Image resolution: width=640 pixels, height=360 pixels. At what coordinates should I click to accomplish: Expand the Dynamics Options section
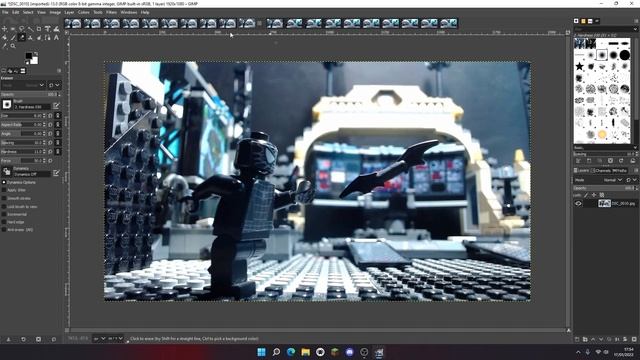[x=4, y=182]
